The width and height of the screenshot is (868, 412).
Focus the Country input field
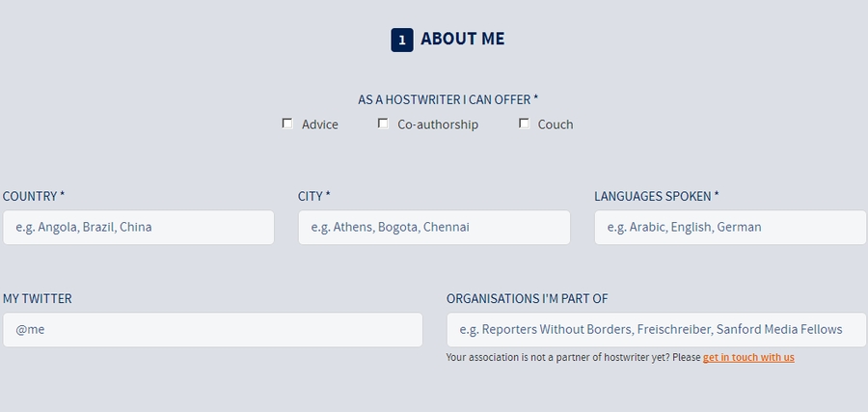click(138, 227)
